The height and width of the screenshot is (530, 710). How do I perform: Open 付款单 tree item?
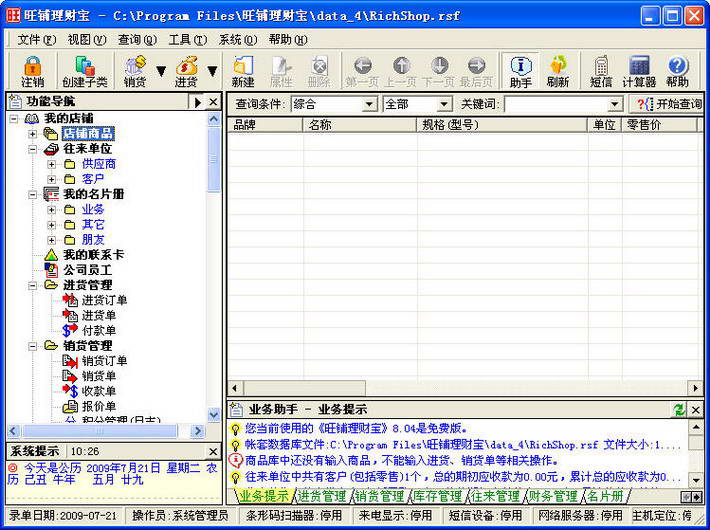click(x=99, y=331)
